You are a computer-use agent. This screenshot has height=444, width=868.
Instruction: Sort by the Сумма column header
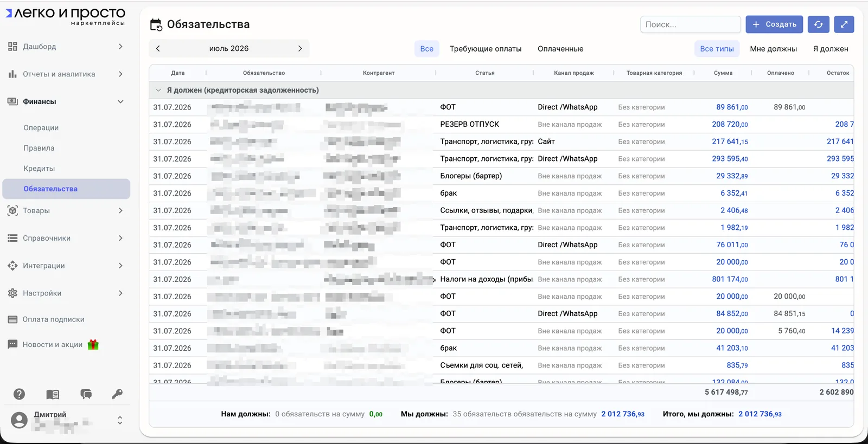pyautogui.click(x=723, y=73)
